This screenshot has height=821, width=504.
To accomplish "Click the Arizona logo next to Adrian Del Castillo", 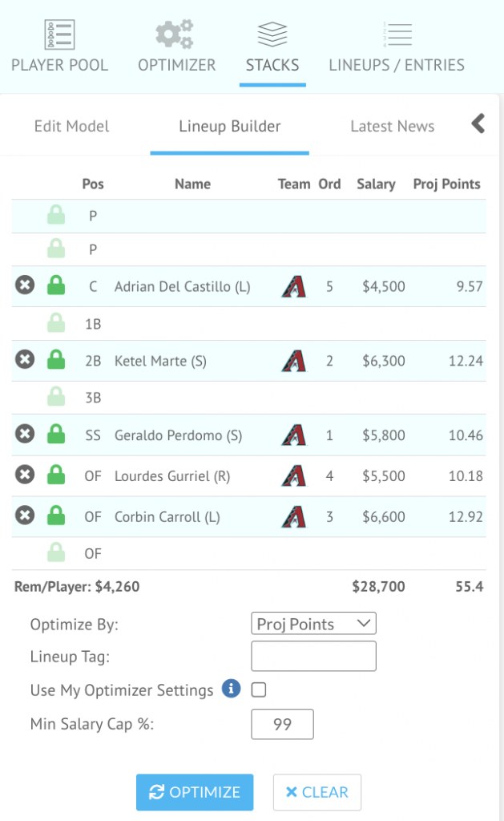I will 293,286.
